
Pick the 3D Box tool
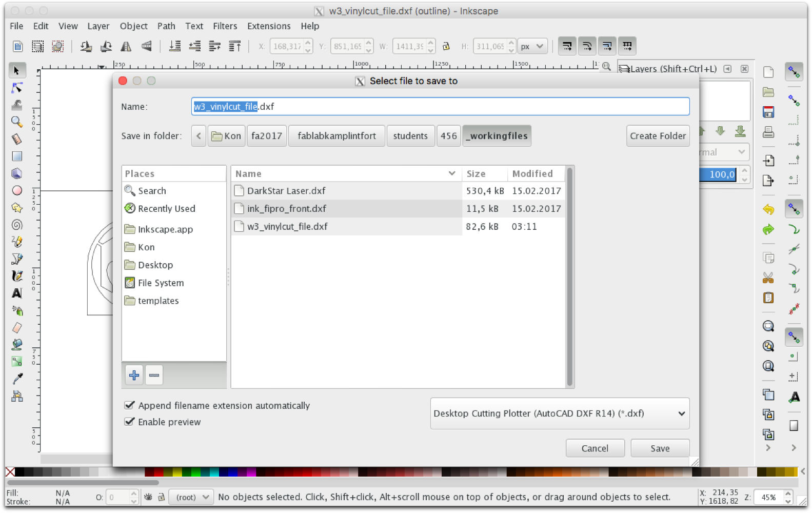17,173
